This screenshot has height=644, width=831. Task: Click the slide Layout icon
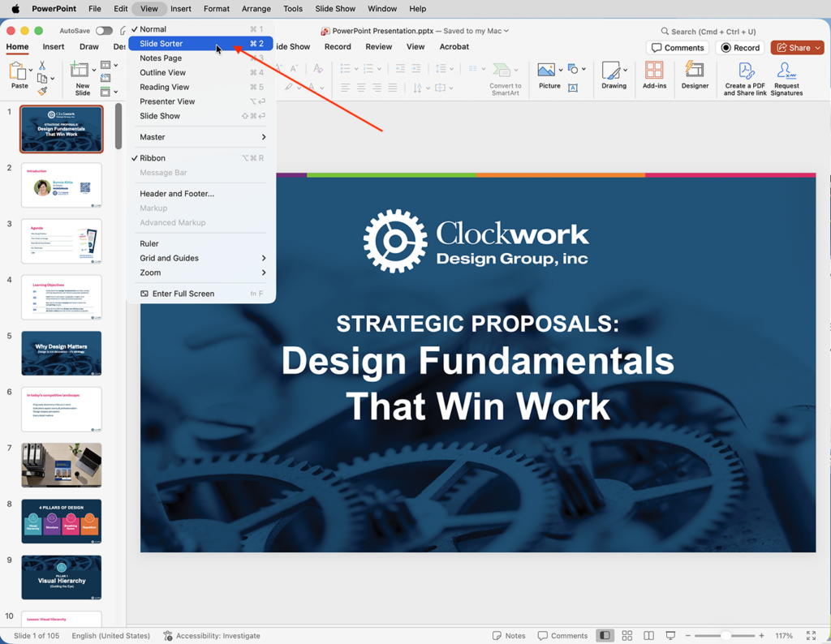click(x=105, y=65)
